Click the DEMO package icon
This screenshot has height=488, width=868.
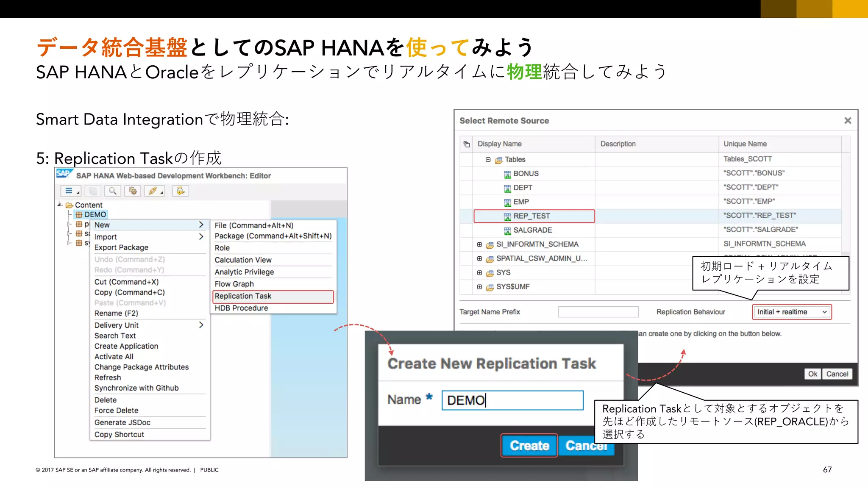pos(79,214)
